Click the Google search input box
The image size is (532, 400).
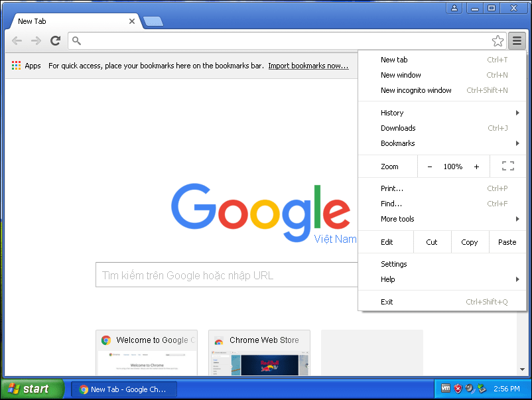[x=226, y=275]
